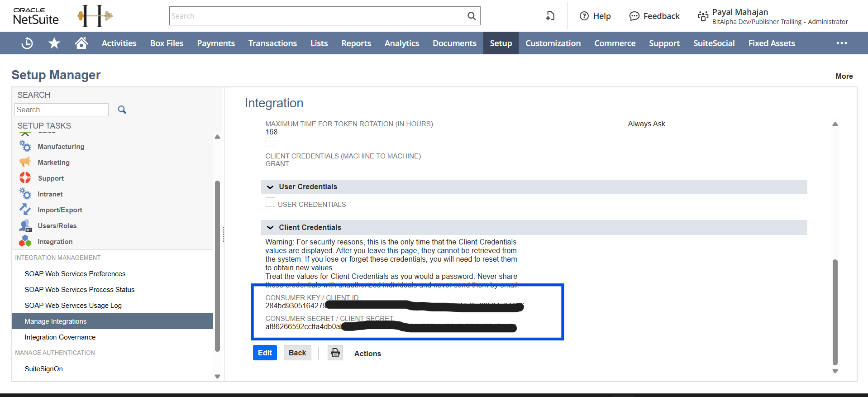Open the Customization menu
This screenshot has height=397, width=868.
[553, 43]
